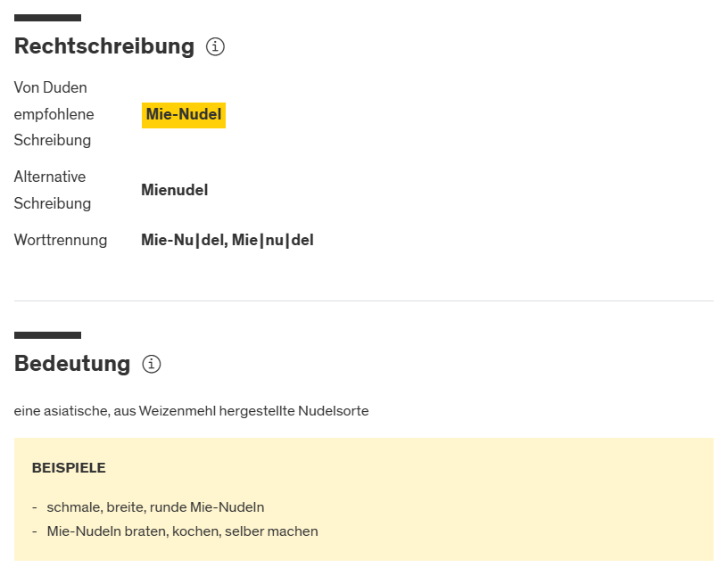Click the definition text about asiatische Nudelsorte
Viewport: 728px width, 576px height.
[x=191, y=411]
